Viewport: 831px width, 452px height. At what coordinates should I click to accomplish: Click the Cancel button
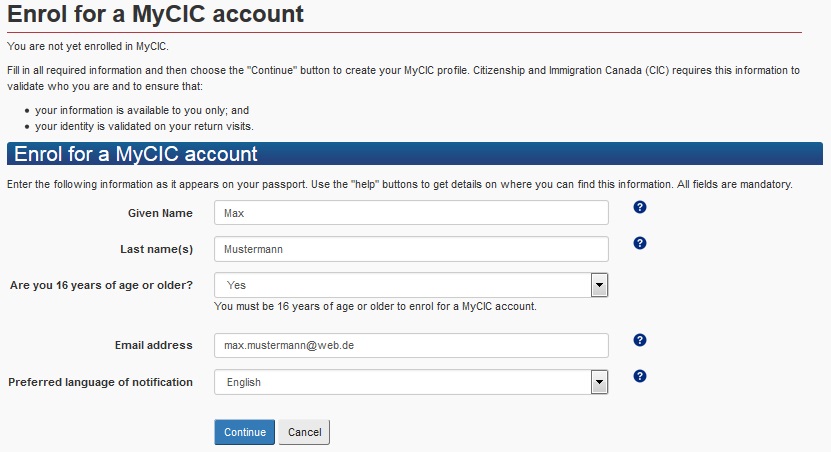coord(304,432)
